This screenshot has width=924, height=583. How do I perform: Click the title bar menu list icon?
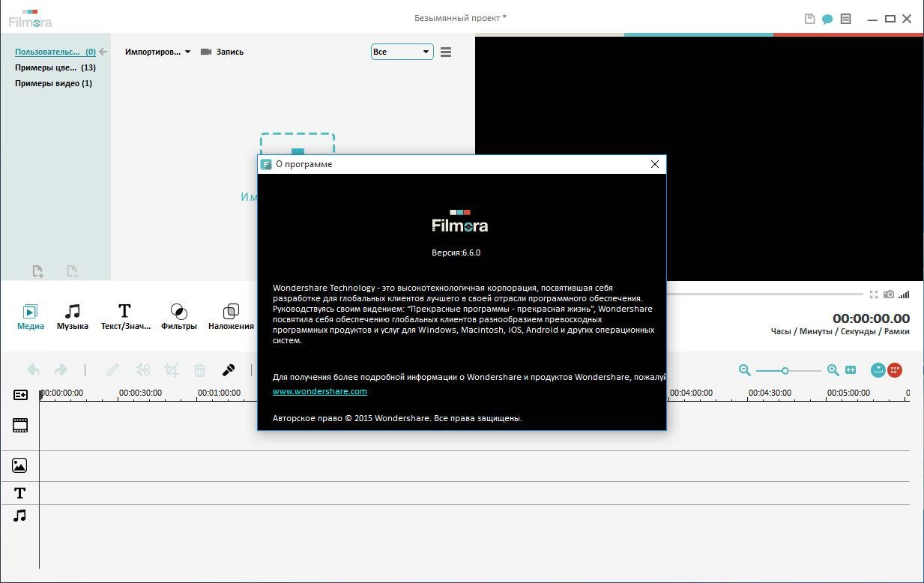(x=845, y=19)
